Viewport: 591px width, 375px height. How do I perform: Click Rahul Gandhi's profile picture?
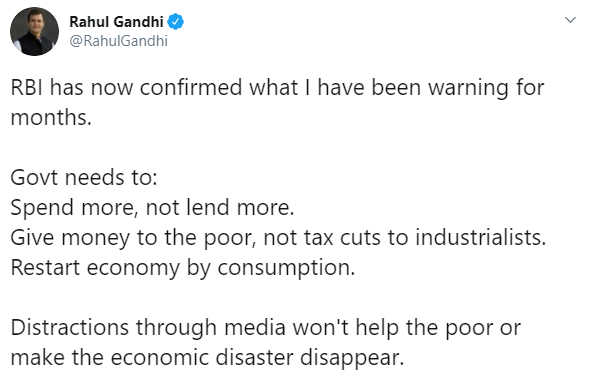coord(34,31)
